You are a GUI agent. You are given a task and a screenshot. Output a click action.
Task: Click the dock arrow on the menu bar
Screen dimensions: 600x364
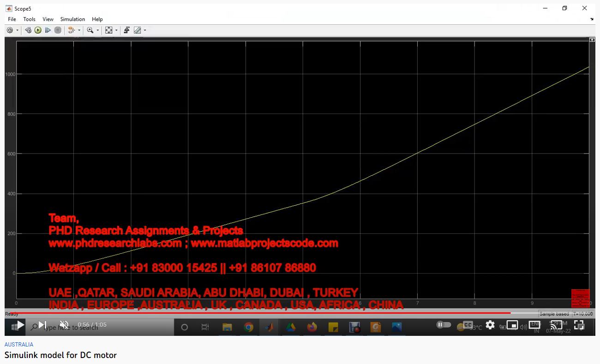[x=592, y=19]
